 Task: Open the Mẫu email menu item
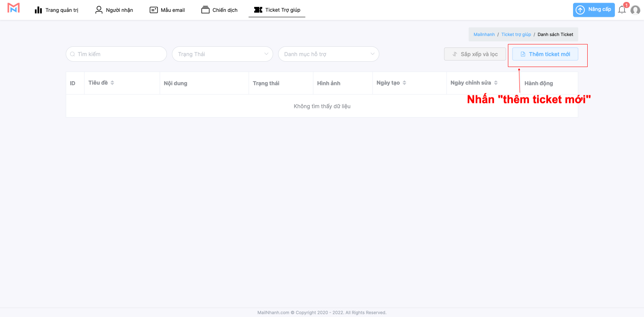pos(167,10)
